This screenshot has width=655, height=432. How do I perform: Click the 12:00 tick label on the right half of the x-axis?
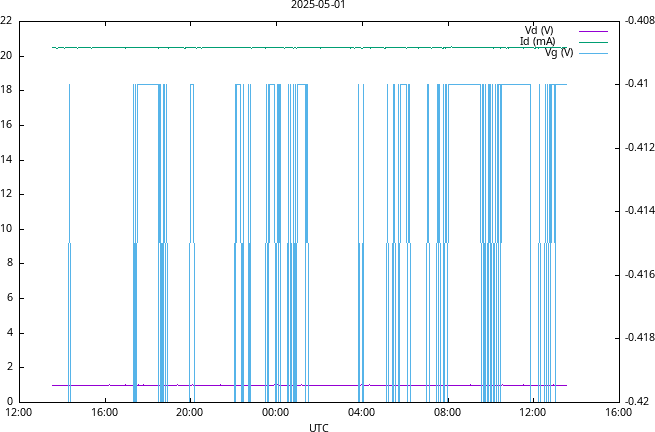click(x=533, y=412)
